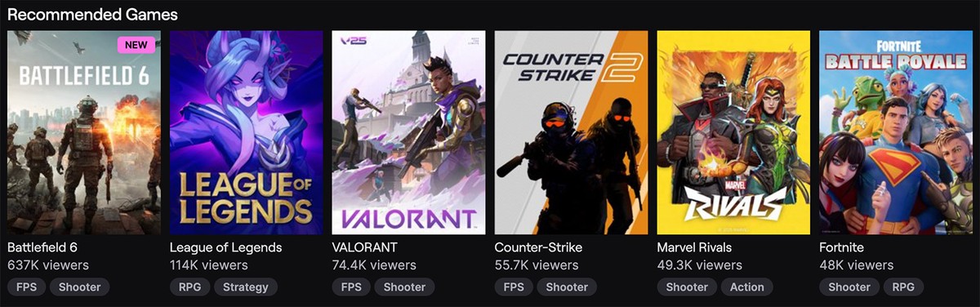
Task: Open the Battlefield 6 cover art
Action: point(84,132)
